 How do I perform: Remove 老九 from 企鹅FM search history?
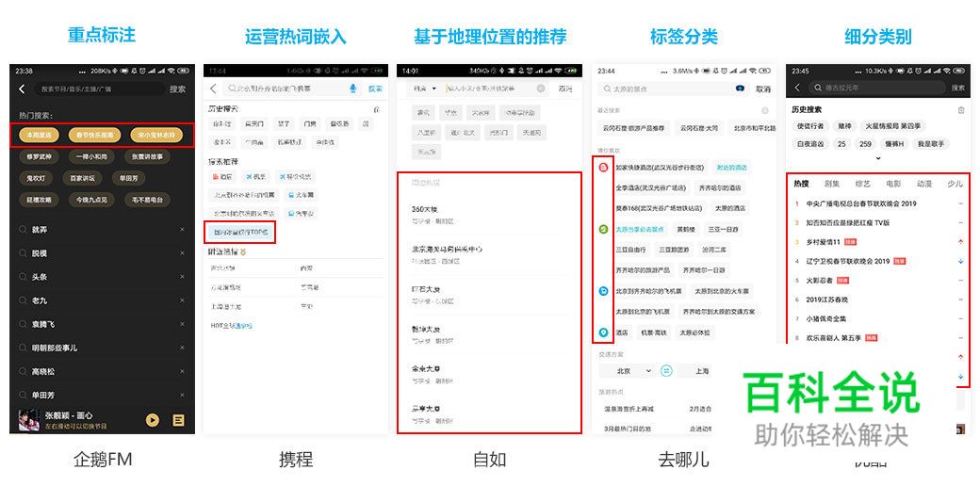click(x=182, y=300)
